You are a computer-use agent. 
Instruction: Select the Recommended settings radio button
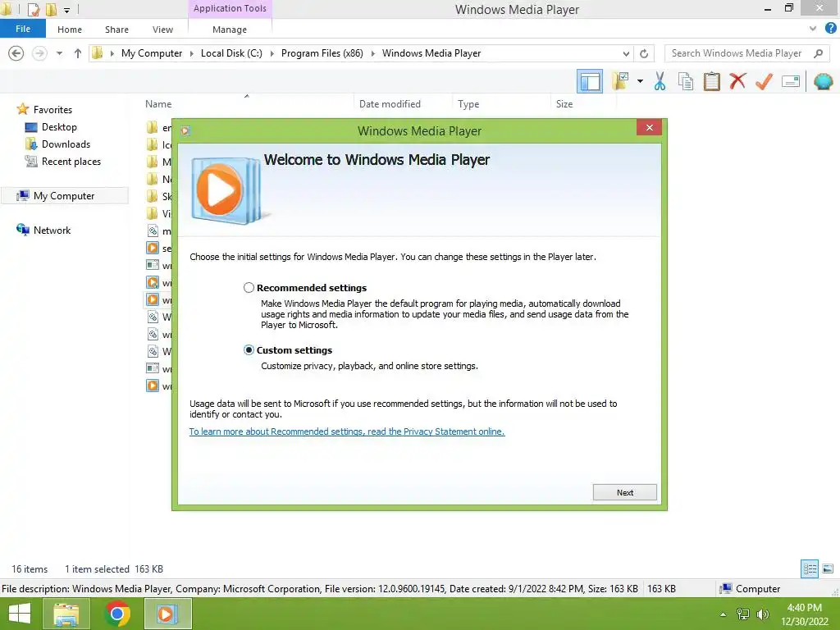click(x=249, y=288)
